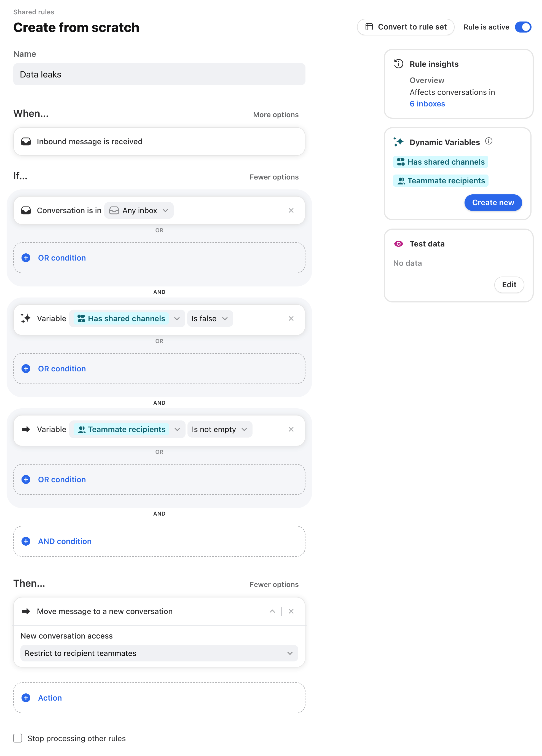
Task: Select the Teammate recipients chip in Dynamic Variables
Action: pos(440,180)
